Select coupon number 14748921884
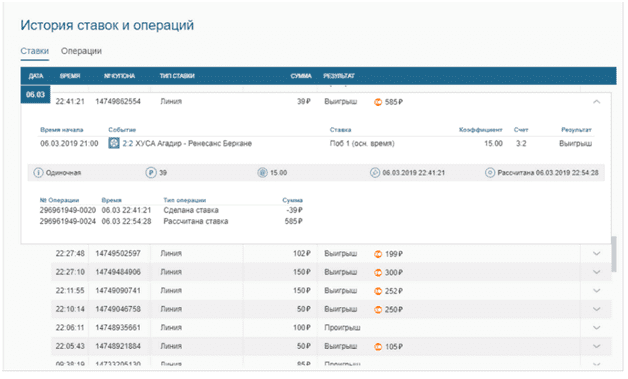The width and height of the screenshot is (628, 379). click(118, 346)
